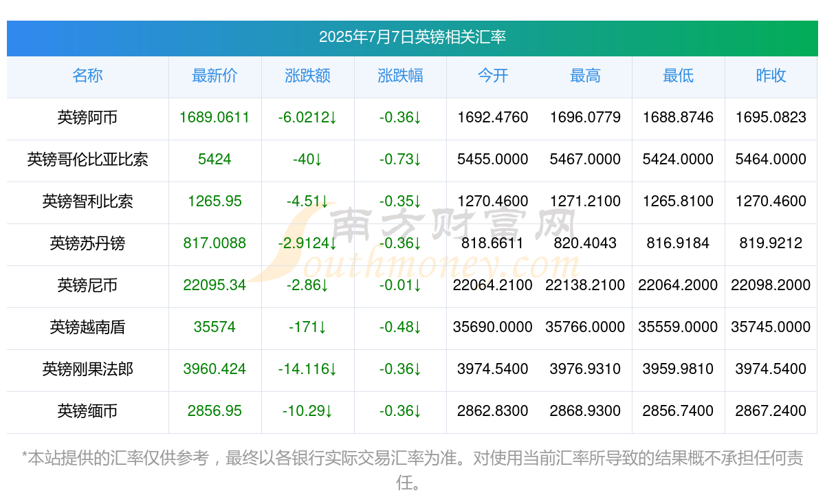The height and width of the screenshot is (504, 825).
Task: Click latest price 1689.0611
Action: click(x=214, y=118)
